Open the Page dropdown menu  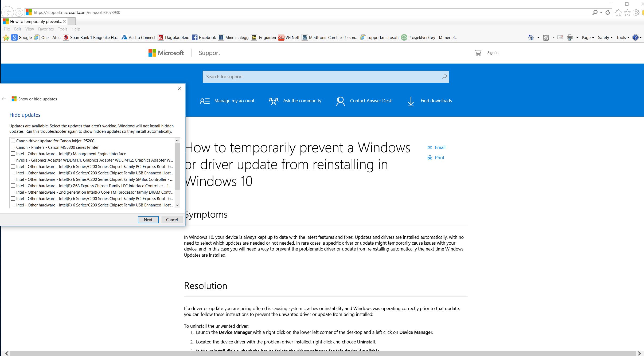point(588,37)
